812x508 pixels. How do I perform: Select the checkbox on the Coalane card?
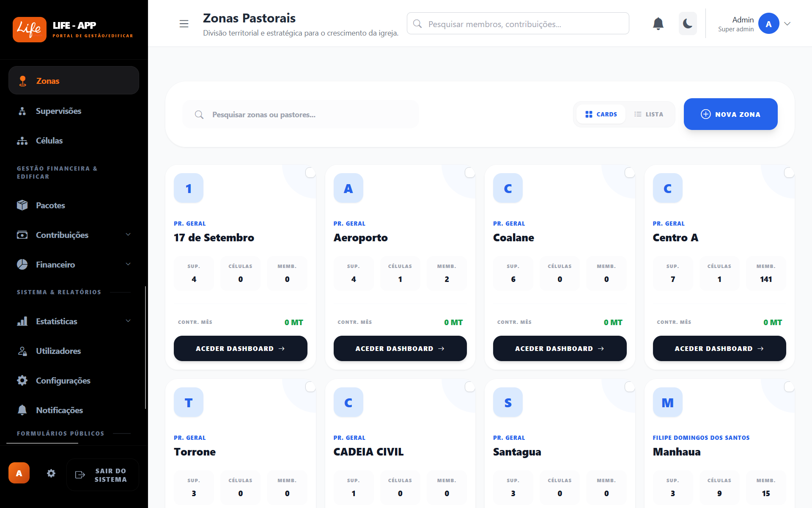click(x=630, y=172)
